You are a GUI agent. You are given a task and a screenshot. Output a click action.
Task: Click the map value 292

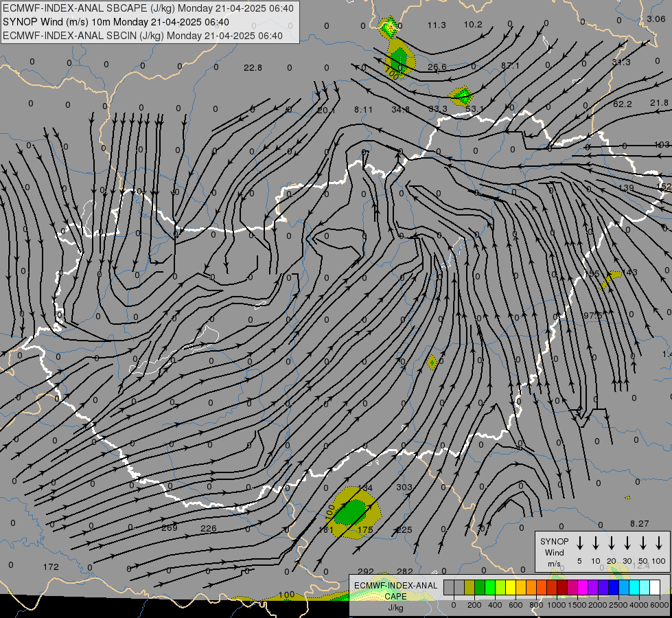pyautogui.click(x=366, y=572)
